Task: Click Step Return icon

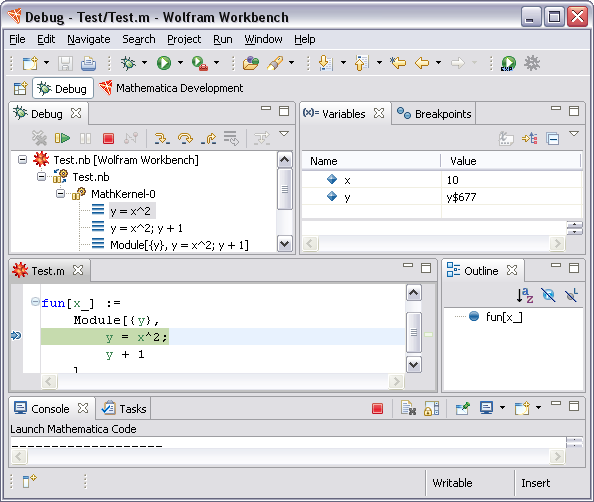Action: pyautogui.click(x=208, y=139)
